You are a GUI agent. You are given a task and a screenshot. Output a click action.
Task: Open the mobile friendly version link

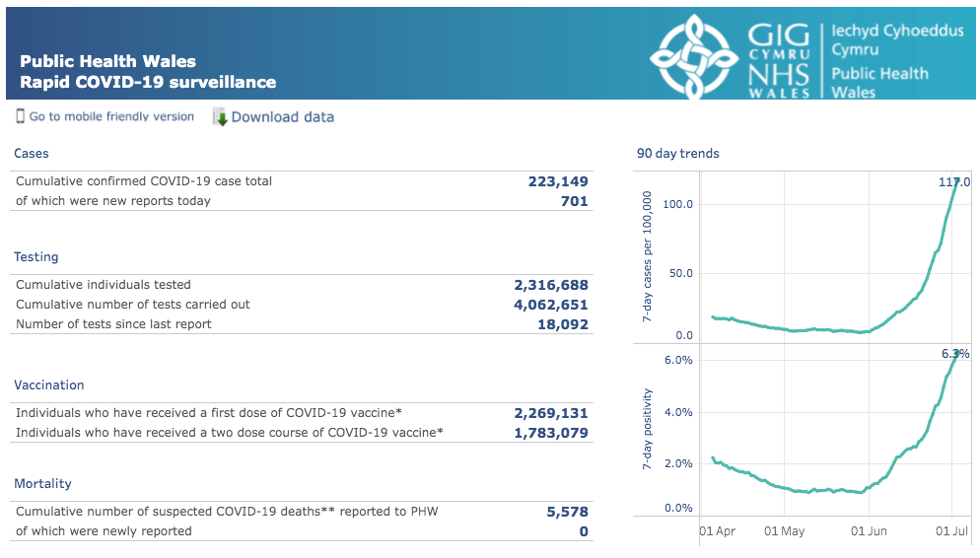coord(111,116)
